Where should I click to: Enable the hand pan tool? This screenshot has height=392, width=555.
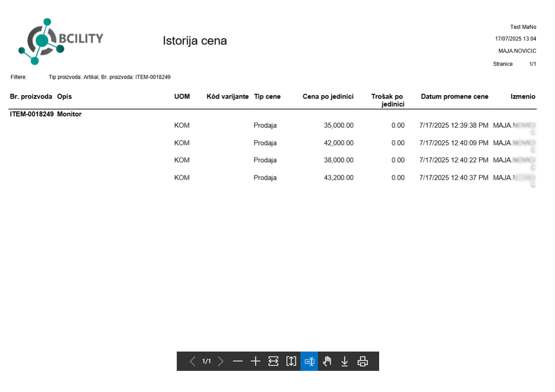pyautogui.click(x=327, y=361)
